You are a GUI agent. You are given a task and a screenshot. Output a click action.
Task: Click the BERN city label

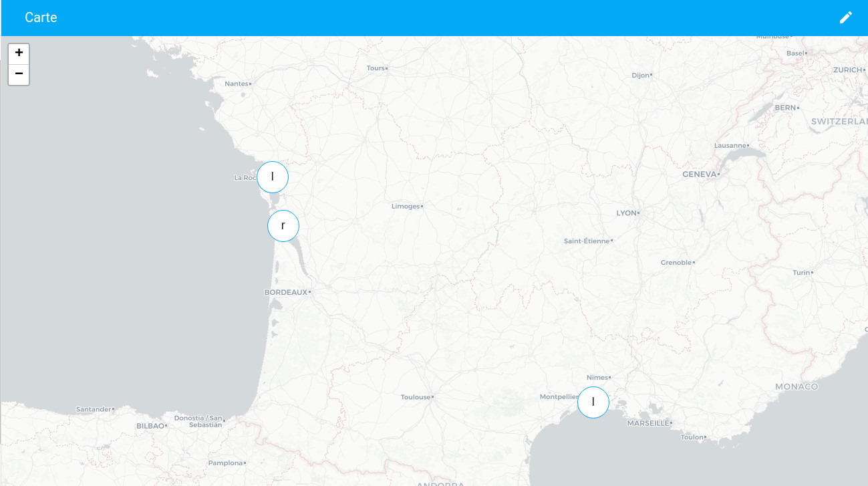(x=785, y=108)
